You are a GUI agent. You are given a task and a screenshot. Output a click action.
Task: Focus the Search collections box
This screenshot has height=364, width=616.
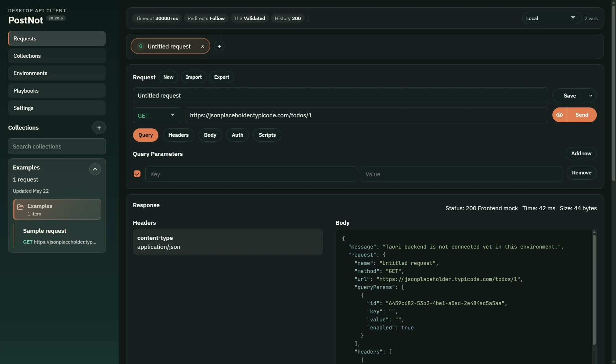tap(57, 146)
